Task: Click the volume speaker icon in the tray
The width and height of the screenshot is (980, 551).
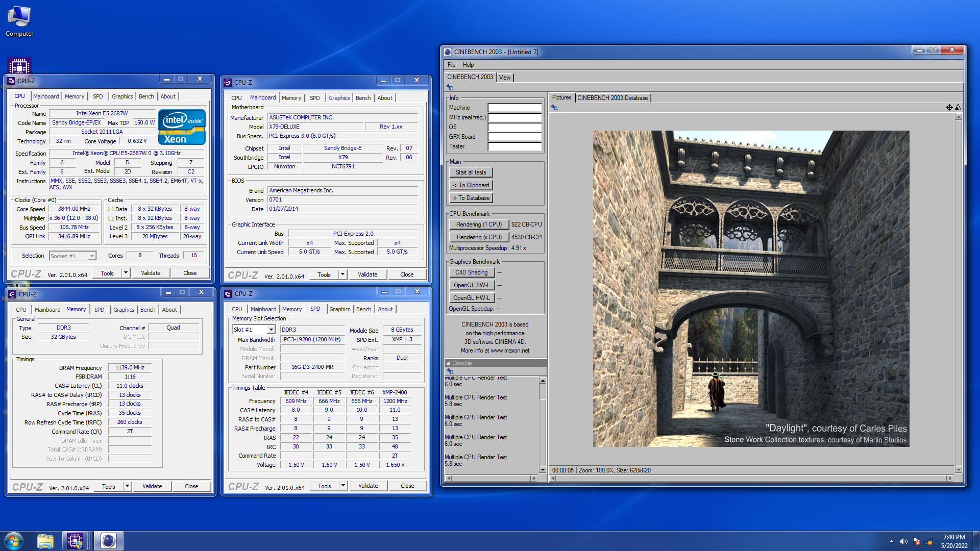Action: click(x=903, y=541)
